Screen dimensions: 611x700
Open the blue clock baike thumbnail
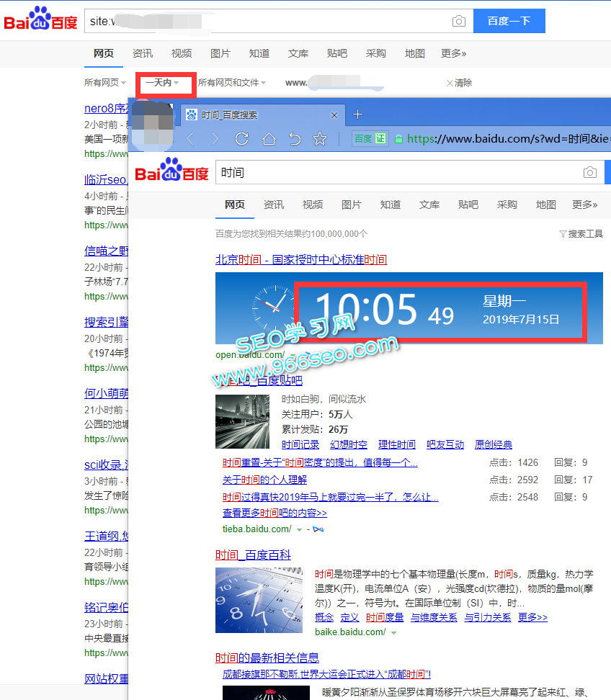pyautogui.click(x=259, y=601)
